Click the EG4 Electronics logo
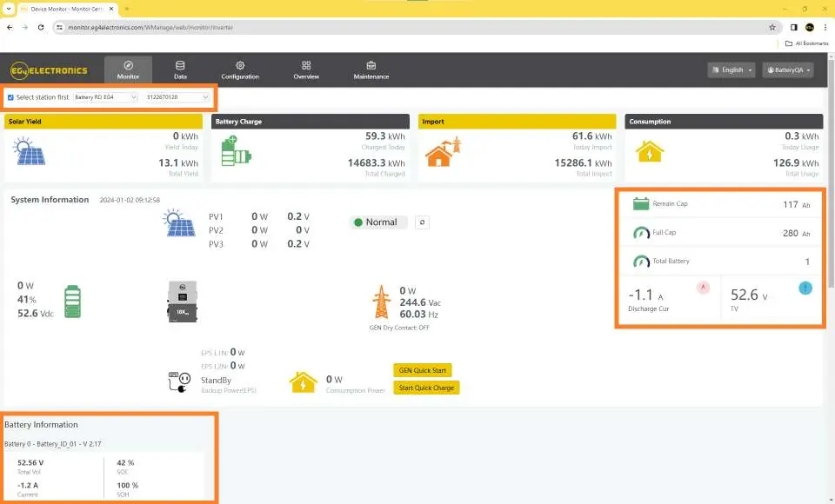 coord(49,70)
